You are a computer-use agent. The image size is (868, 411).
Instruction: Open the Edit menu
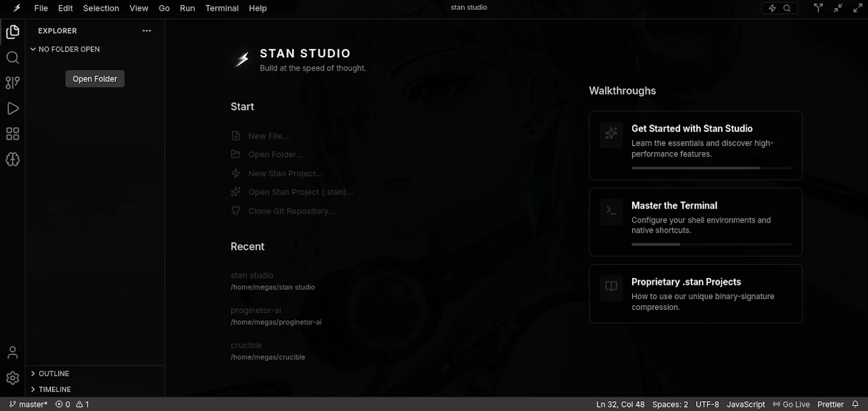[x=66, y=8]
